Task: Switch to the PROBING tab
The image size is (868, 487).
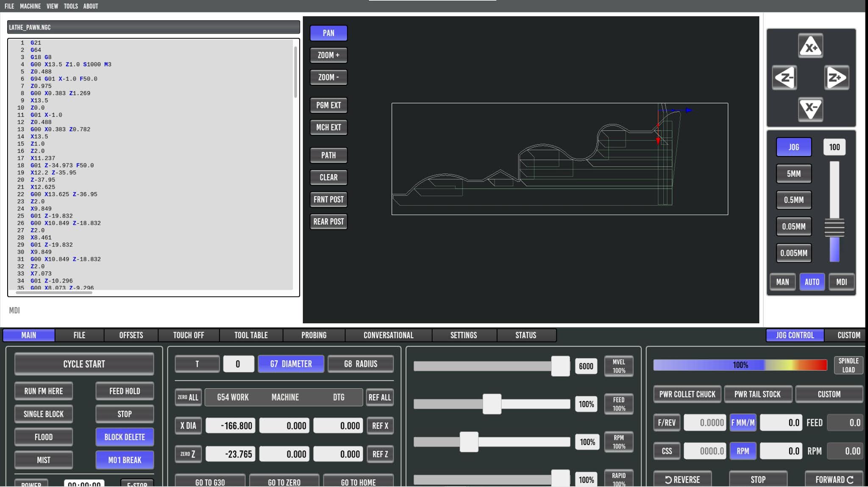Action: [x=313, y=335]
